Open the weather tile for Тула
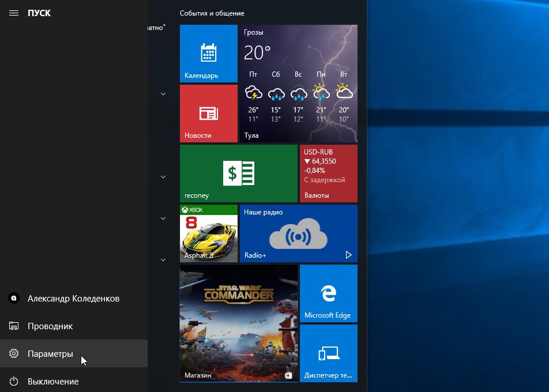This screenshot has height=392, width=549. tap(298, 84)
